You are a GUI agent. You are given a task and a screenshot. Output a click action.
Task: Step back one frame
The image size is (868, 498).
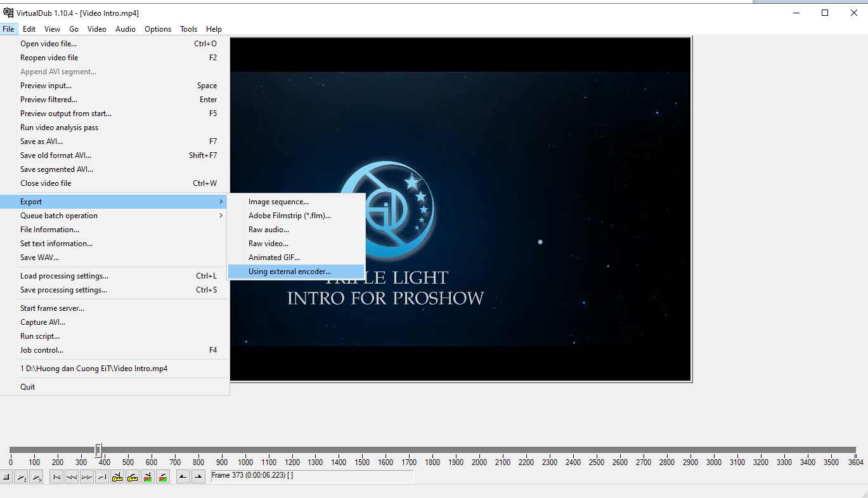click(x=70, y=476)
